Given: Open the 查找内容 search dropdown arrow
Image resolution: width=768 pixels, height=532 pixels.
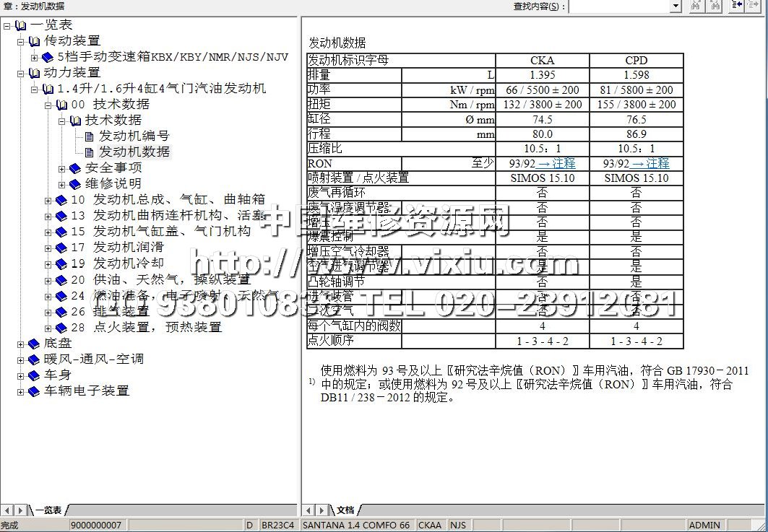Looking at the screenshot, I should pyautogui.click(x=676, y=6).
